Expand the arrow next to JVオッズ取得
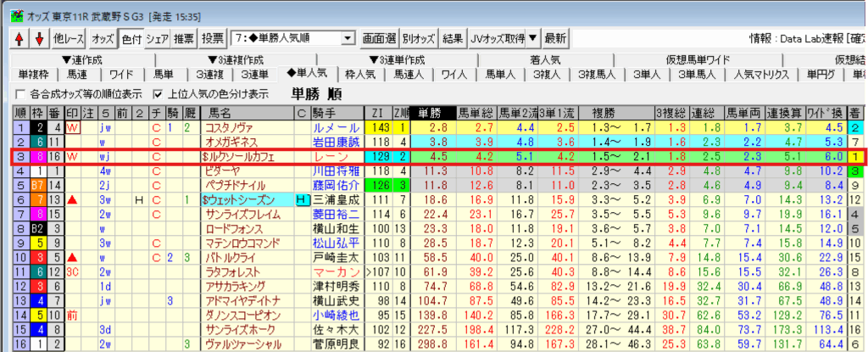The width and height of the screenshot is (868, 352). pos(532,39)
